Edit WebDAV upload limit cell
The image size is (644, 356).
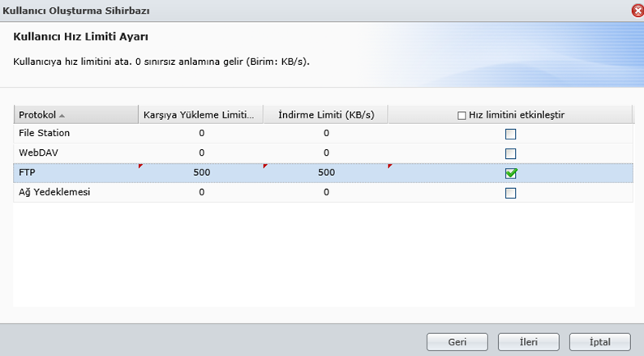point(201,152)
